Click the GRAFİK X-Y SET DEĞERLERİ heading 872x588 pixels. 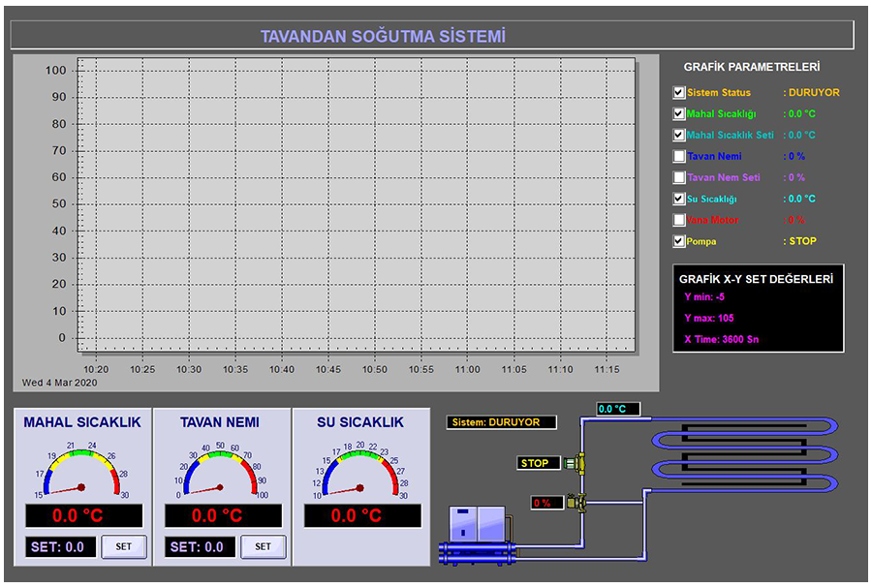pyautogui.click(x=757, y=279)
